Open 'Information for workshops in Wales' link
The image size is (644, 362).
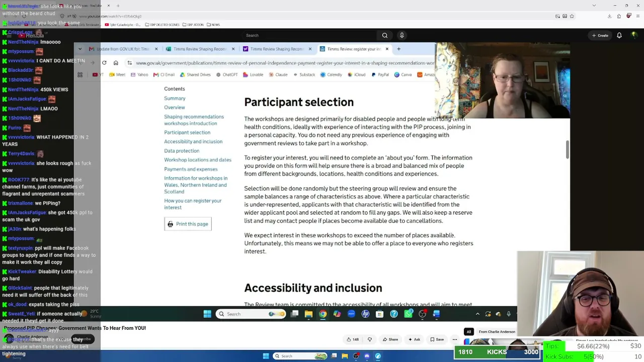point(196,185)
